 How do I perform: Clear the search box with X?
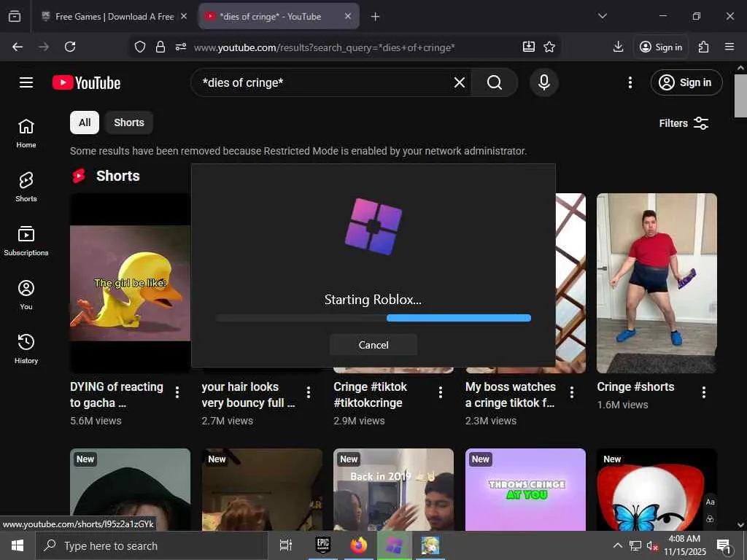[460, 82]
